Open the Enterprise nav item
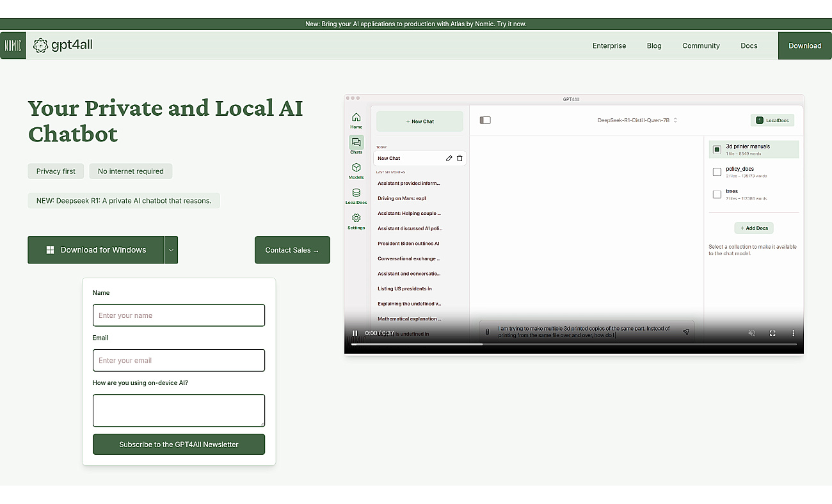The image size is (832, 504). pos(609,45)
